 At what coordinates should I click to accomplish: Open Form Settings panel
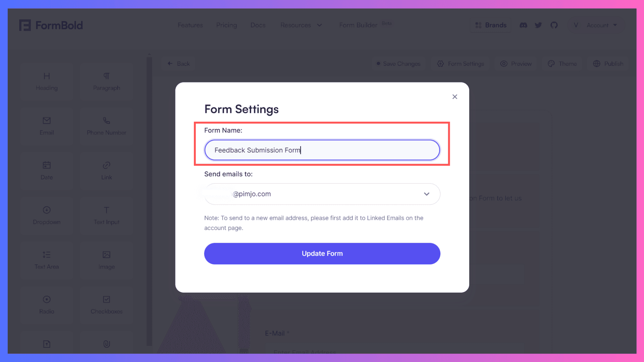point(461,64)
